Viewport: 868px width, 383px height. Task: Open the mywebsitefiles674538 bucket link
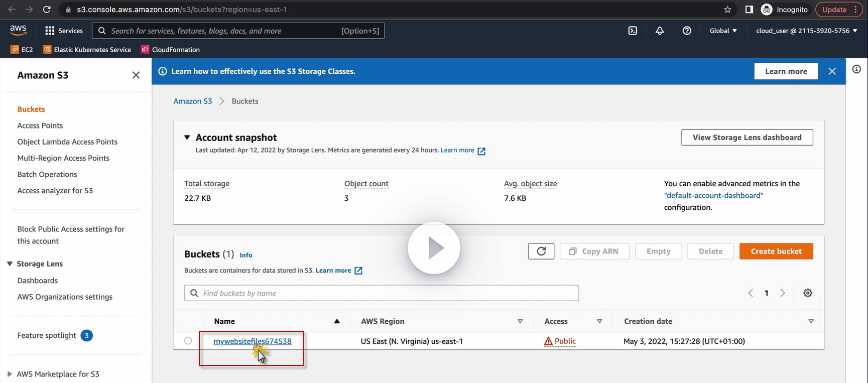[253, 341]
